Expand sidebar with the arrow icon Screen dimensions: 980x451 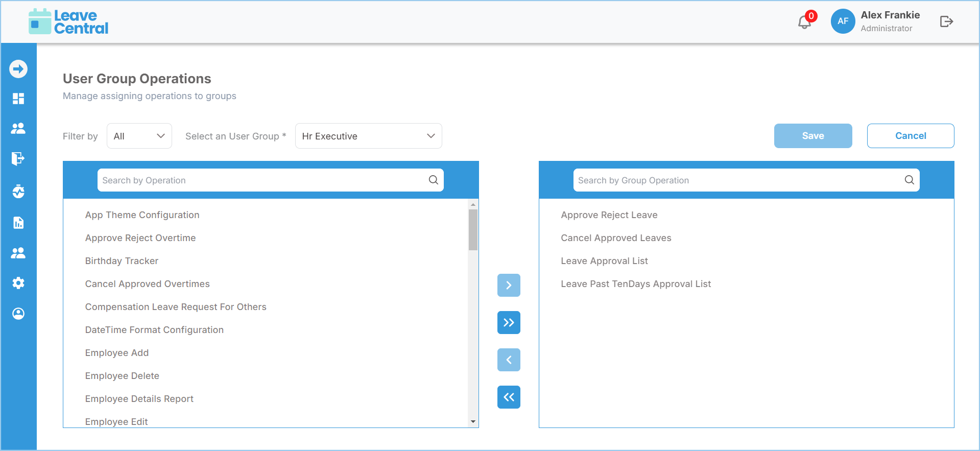pyautogui.click(x=18, y=69)
